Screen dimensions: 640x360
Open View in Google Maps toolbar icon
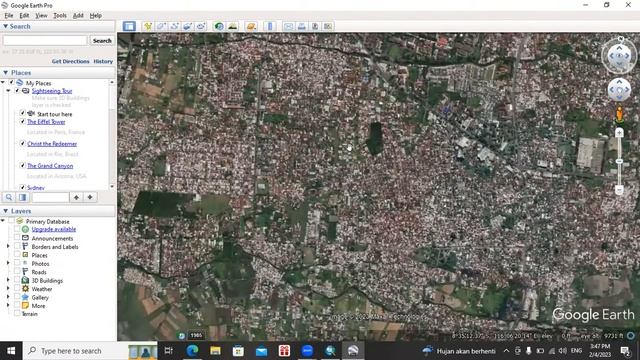(328, 26)
